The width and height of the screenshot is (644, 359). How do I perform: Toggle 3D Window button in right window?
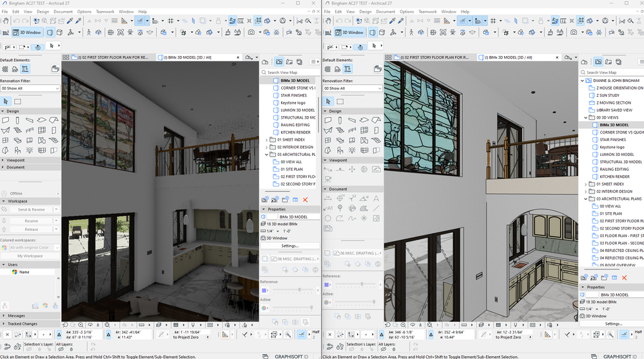point(349,32)
